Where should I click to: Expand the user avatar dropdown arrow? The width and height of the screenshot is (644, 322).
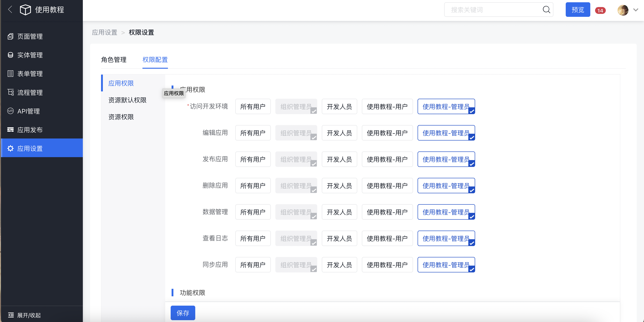click(636, 10)
